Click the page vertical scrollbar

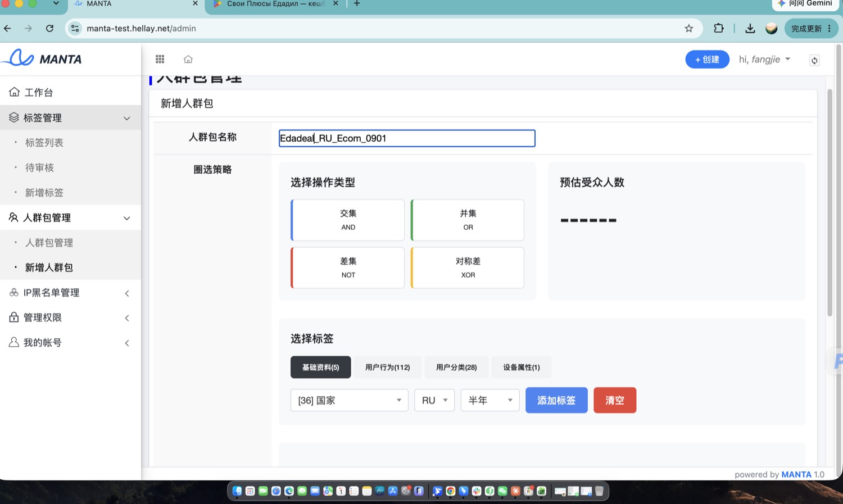[830, 202]
